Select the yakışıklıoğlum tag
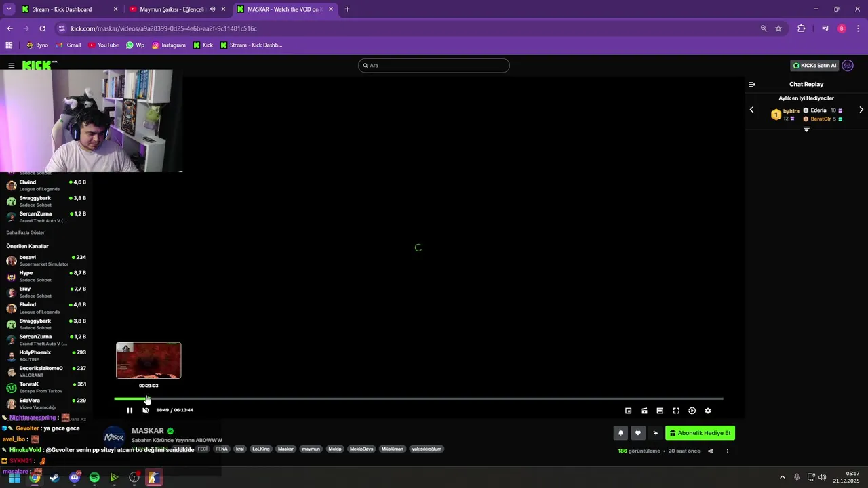This screenshot has height=488, width=868. [427, 449]
